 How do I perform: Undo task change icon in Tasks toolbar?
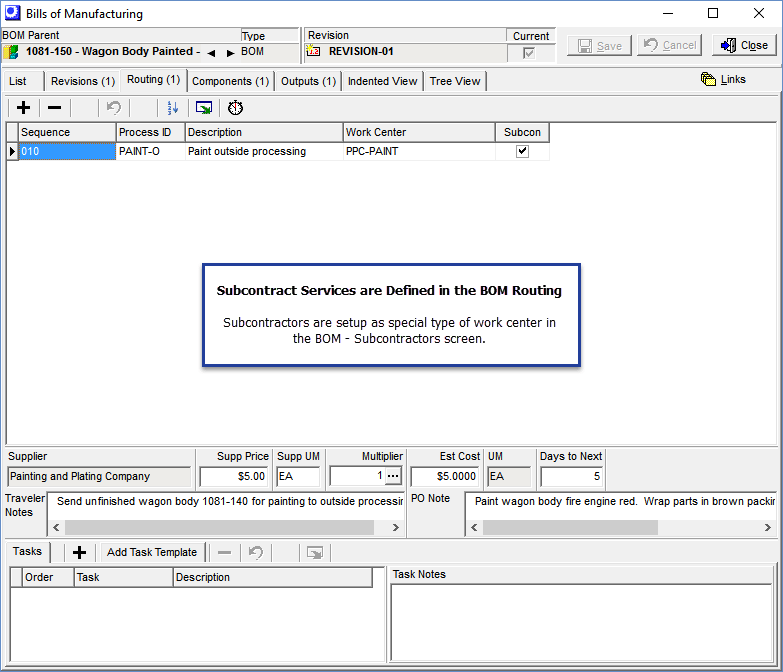coord(256,552)
